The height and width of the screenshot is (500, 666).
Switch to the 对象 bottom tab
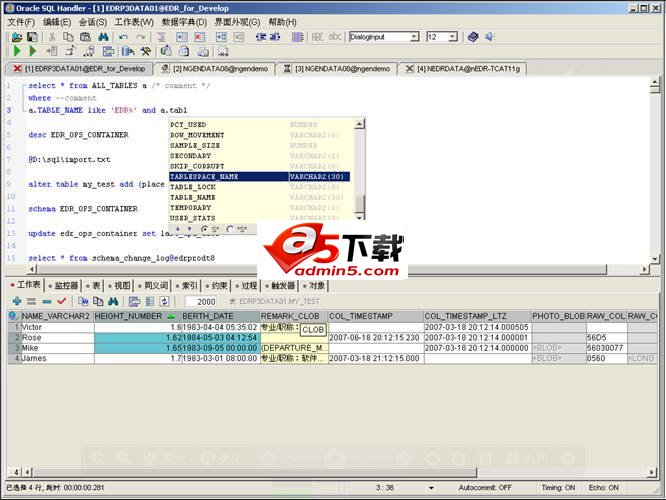click(314, 285)
